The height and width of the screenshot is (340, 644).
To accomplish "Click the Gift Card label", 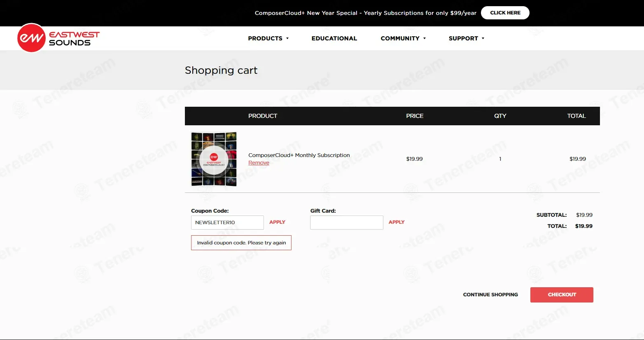I will pyautogui.click(x=323, y=211).
